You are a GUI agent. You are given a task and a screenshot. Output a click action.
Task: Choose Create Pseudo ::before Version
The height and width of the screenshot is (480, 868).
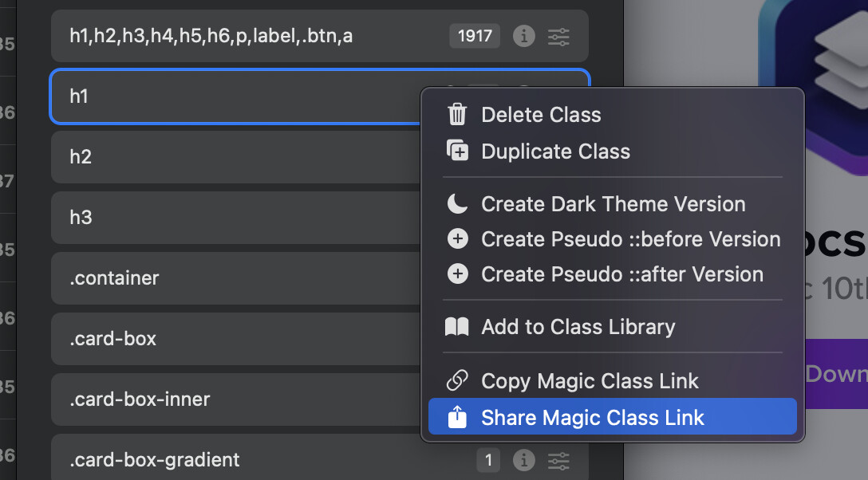[x=630, y=239]
